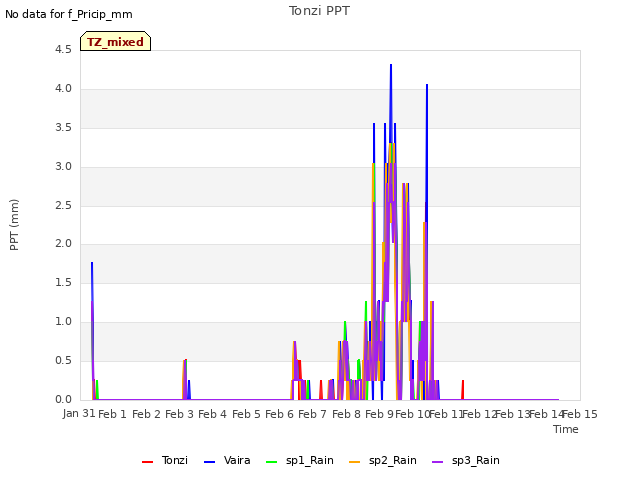The image size is (640, 480).
Task: Click the Feb 7 x-axis tick label
Action: point(312,414)
